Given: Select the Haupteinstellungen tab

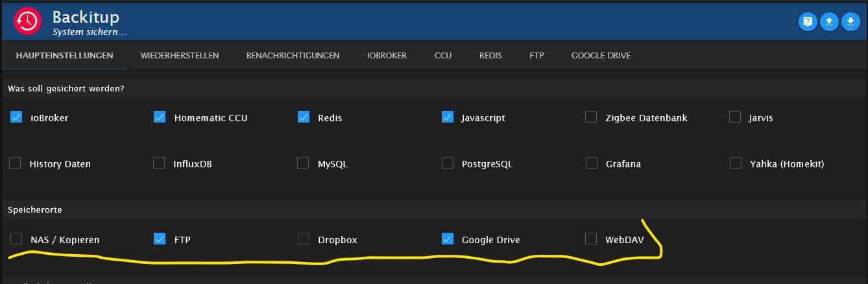Looking at the screenshot, I should [x=64, y=56].
